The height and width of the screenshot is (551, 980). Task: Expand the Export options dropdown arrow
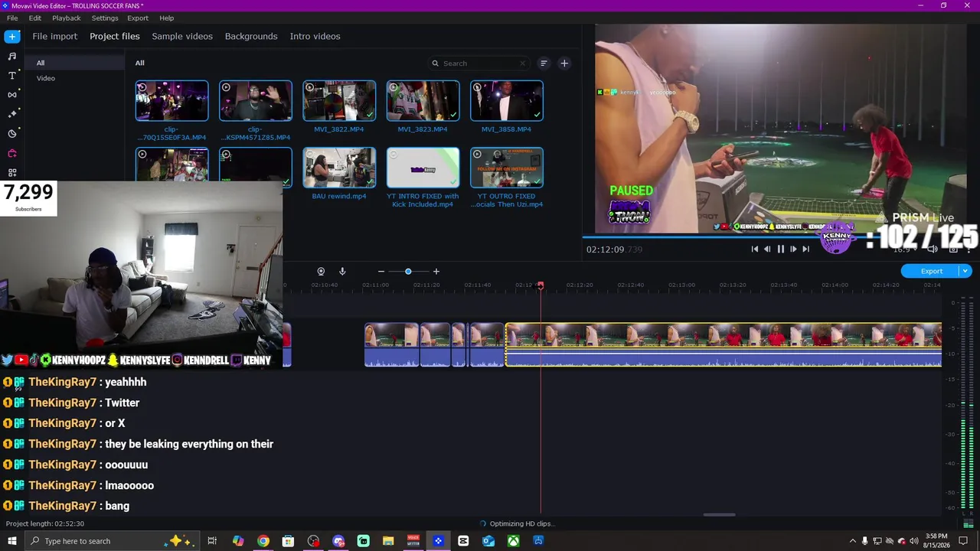pyautogui.click(x=966, y=271)
